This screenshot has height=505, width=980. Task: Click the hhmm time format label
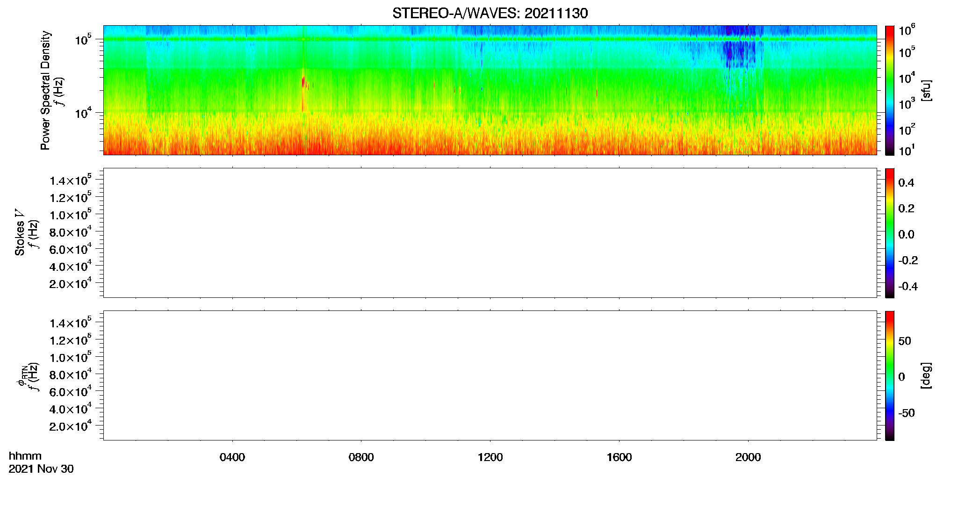pos(25,456)
